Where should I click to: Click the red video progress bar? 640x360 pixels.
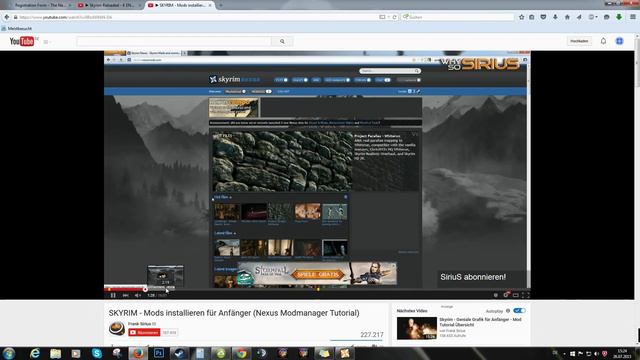[x=124, y=289]
